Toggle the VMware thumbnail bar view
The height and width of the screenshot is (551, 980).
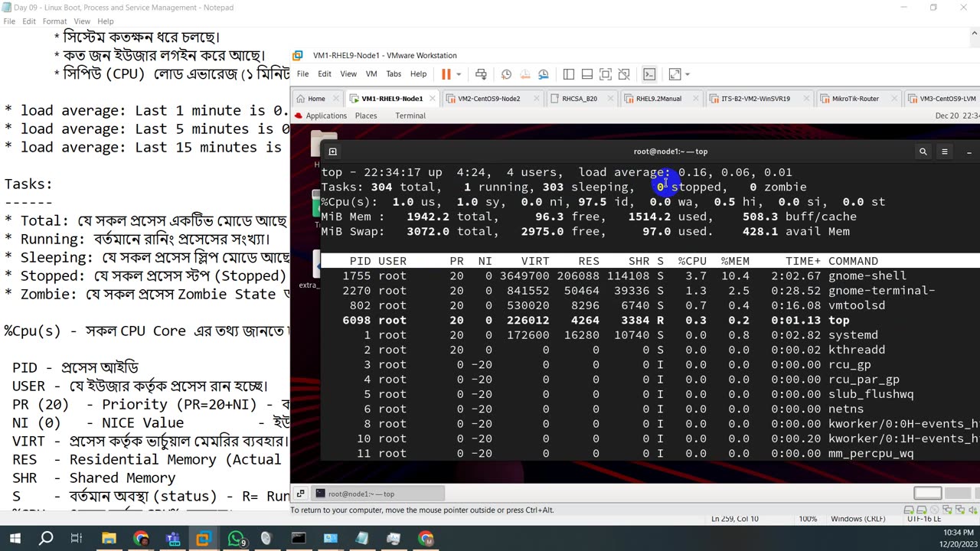tap(587, 74)
